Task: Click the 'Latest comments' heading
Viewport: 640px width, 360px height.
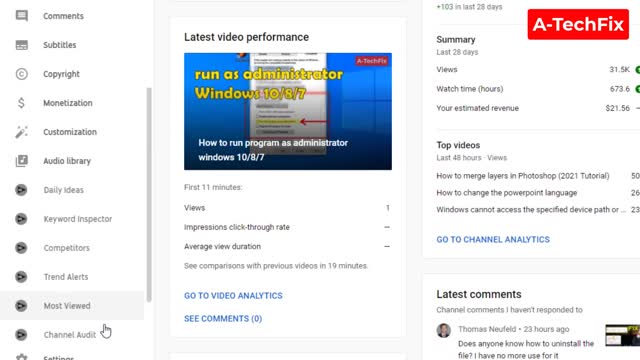Action: coord(479,294)
